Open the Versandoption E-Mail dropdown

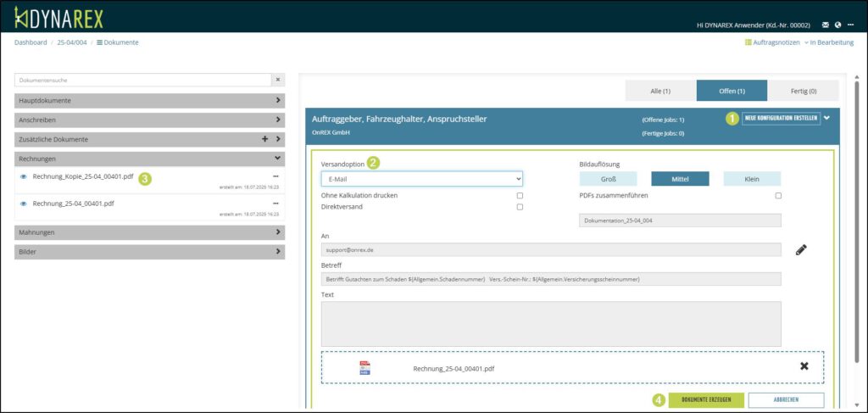click(x=421, y=179)
